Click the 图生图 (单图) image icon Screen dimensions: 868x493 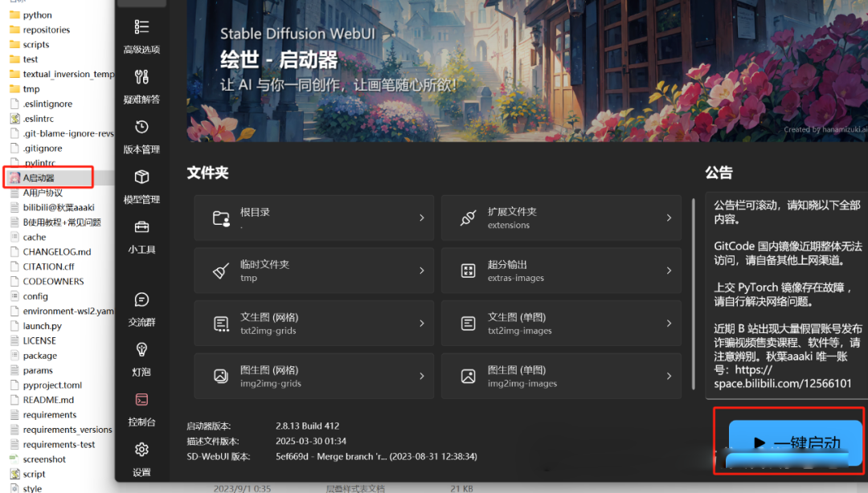tap(469, 377)
